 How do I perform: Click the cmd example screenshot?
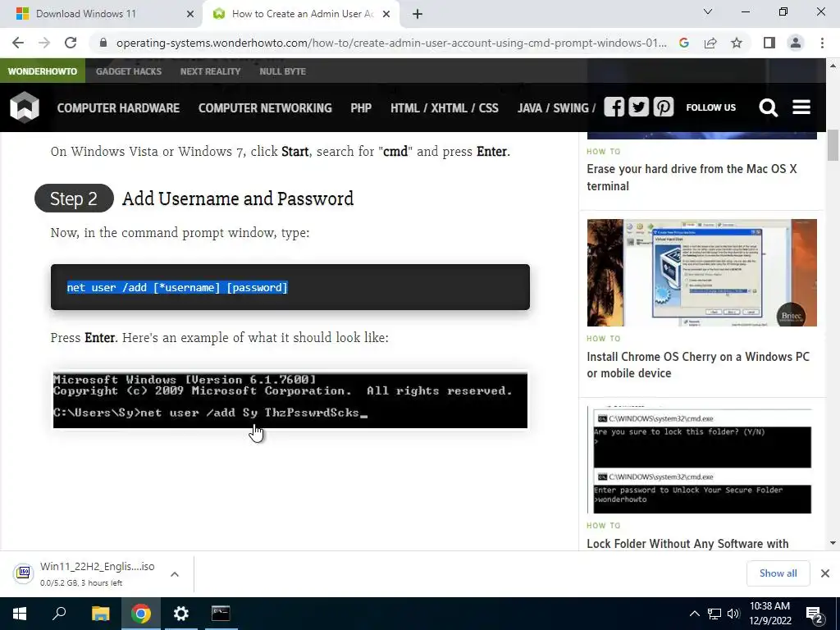pyautogui.click(x=290, y=400)
